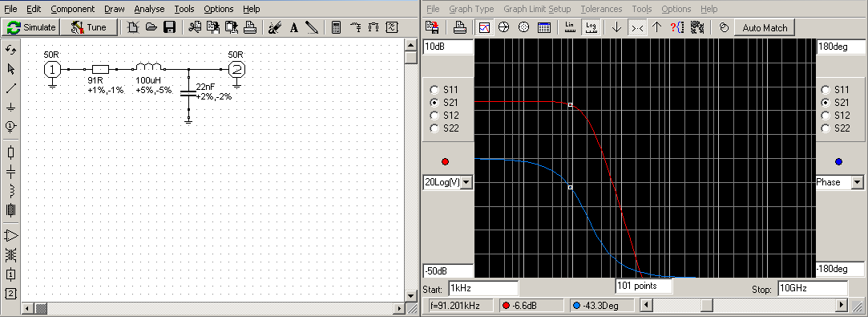Click the Auto Match button
Viewport: 868px width, 317px height.
coord(765,27)
